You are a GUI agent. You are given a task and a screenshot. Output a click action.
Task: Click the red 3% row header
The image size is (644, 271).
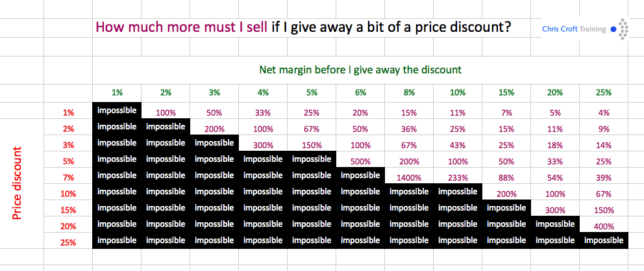point(68,144)
